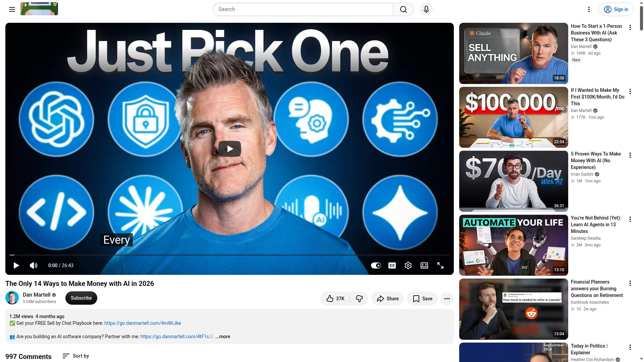The height and width of the screenshot is (362, 644).
Task: Switch to theater mode
Action: click(424, 265)
